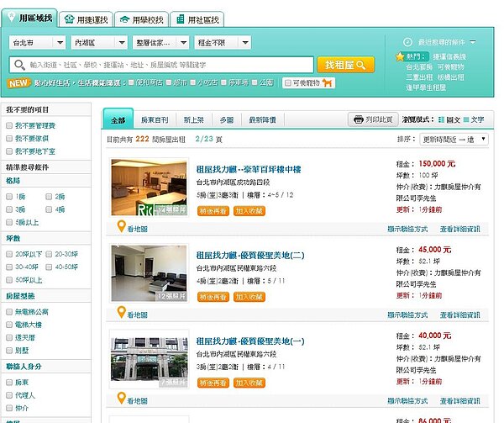
Task: Open the 用區域找 tab
Action: 29,18
